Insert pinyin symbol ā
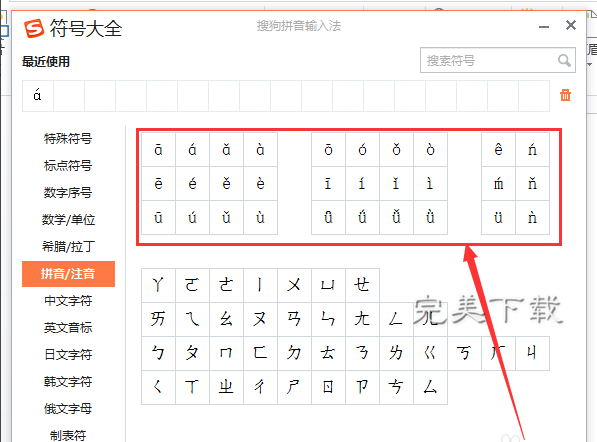 click(158, 150)
